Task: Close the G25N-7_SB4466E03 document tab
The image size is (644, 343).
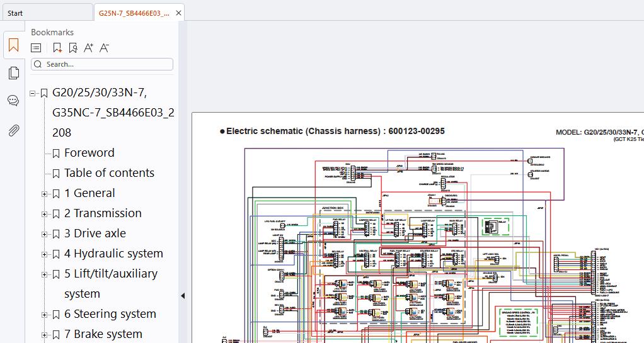Action: click(179, 13)
